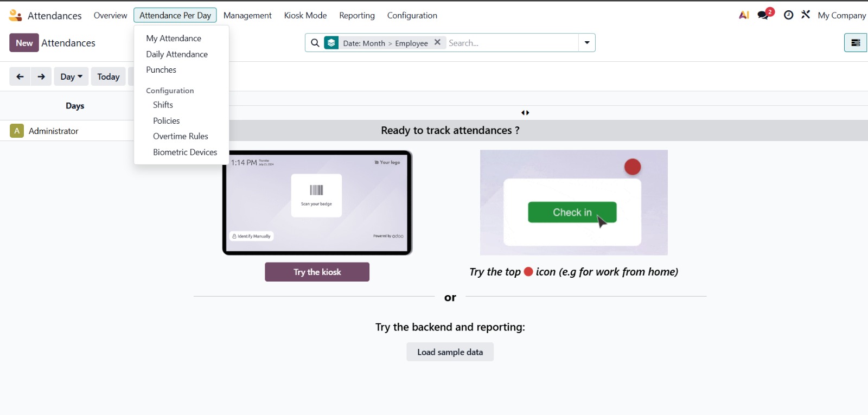
Task: Choose Biometric Devices menu entry
Action: (184, 152)
